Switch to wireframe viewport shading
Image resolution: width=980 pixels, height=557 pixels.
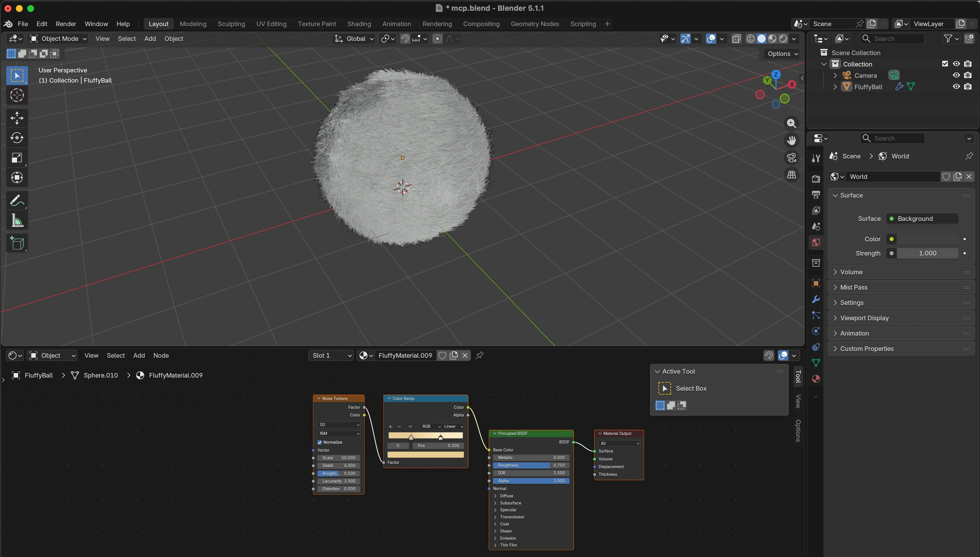click(750, 39)
